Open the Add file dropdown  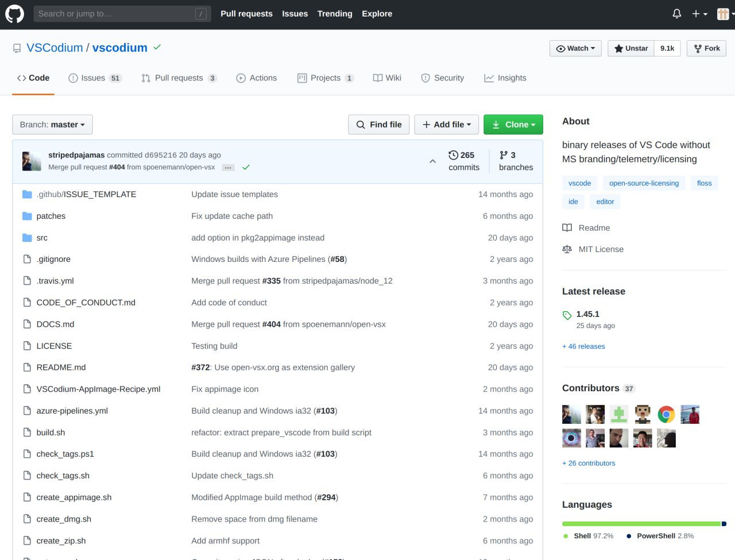pyautogui.click(x=447, y=125)
